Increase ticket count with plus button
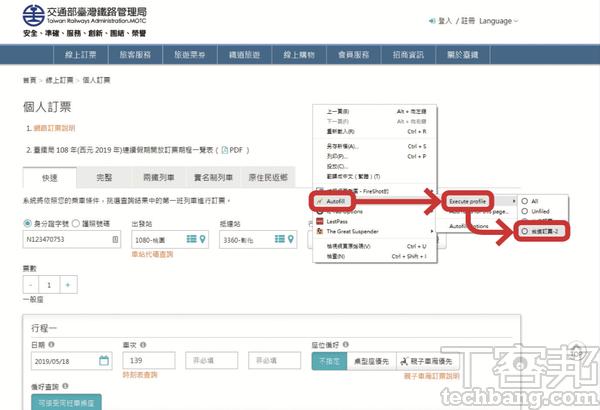Image resolution: width=600 pixels, height=410 pixels. (x=68, y=284)
